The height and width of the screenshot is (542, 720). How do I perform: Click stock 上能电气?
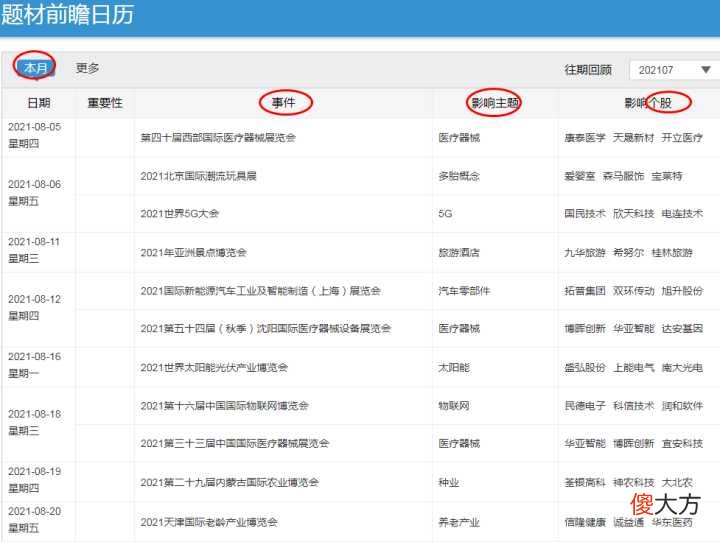click(633, 367)
